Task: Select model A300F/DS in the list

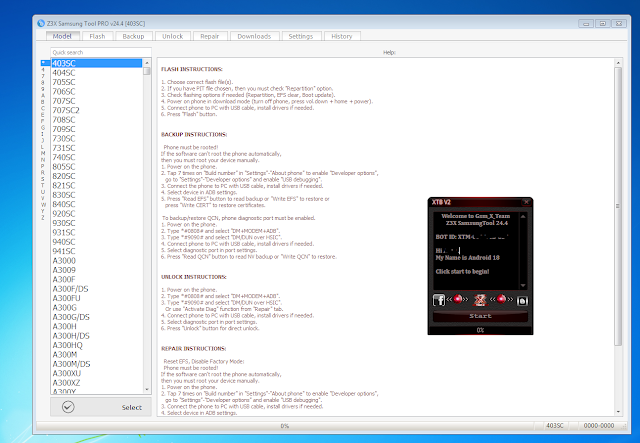Action: 96,289
